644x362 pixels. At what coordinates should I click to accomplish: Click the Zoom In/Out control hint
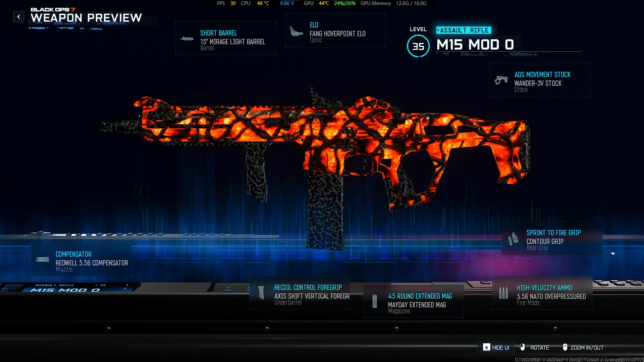[583, 348]
